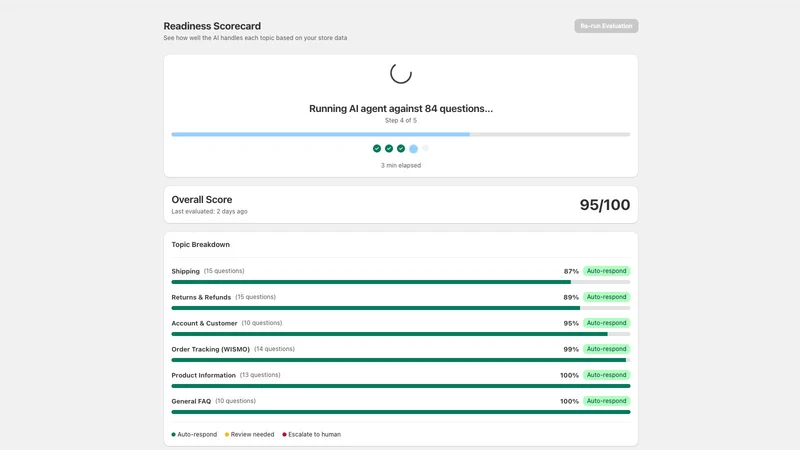Click Product Information Auto-respond badge

(607, 375)
